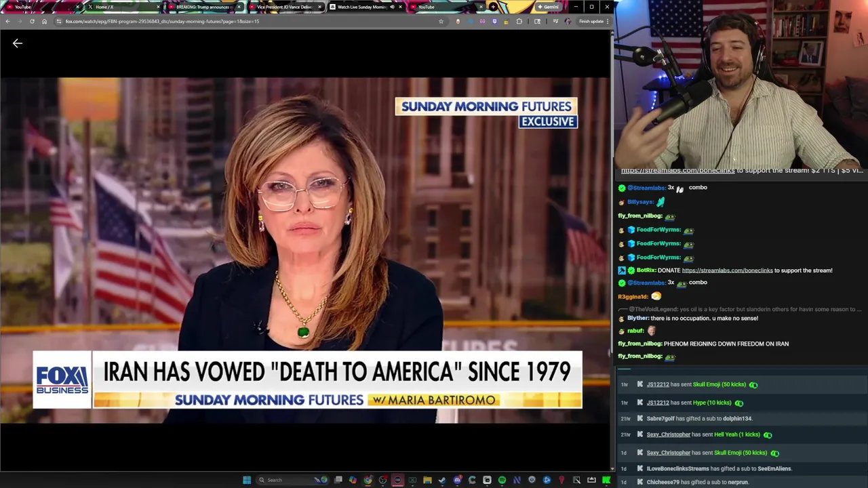The height and width of the screenshot is (488, 868).
Task: Click the BotRix chat username
Action: 646,270
